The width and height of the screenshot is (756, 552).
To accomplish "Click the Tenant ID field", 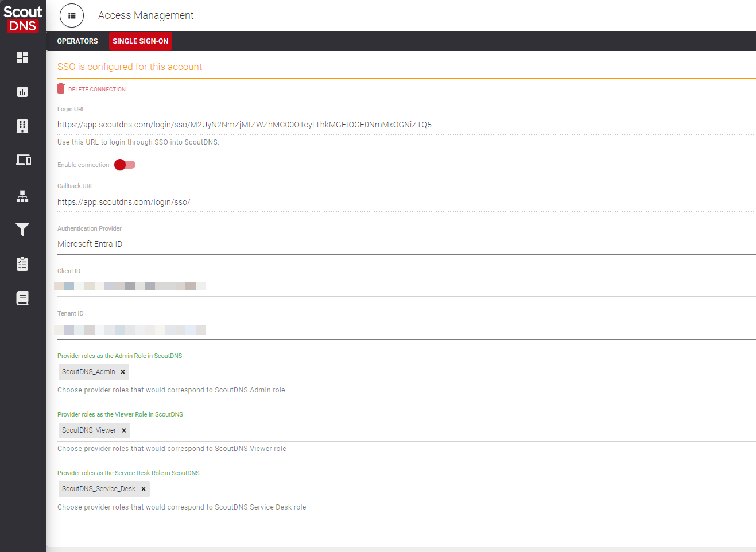I will pos(406,329).
